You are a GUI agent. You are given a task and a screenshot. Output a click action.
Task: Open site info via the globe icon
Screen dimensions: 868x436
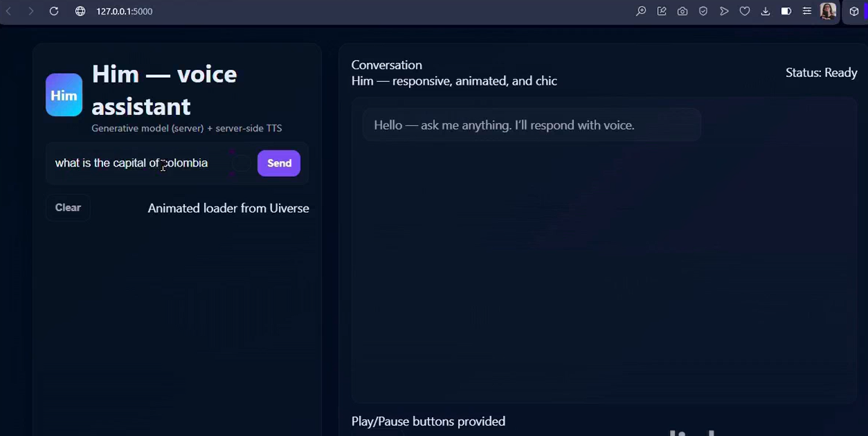coord(80,11)
